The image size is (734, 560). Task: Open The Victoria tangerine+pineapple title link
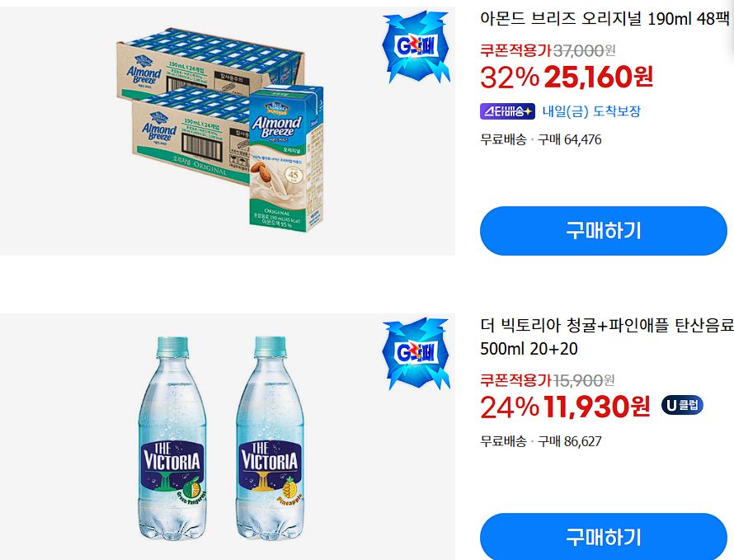pos(607,336)
